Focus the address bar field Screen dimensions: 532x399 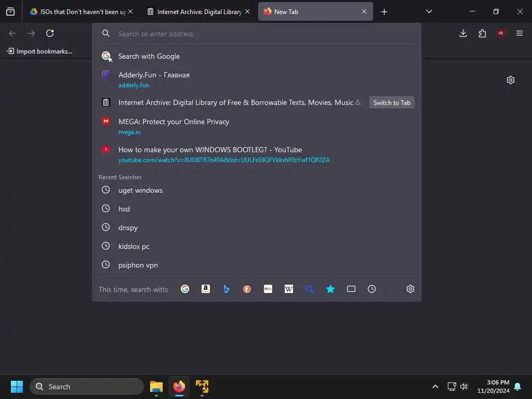click(257, 34)
